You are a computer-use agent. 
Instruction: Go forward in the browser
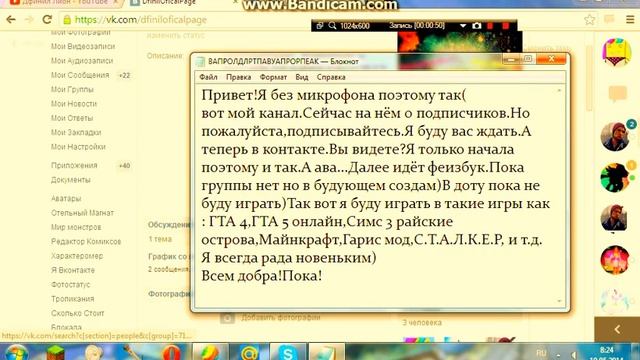29,20
